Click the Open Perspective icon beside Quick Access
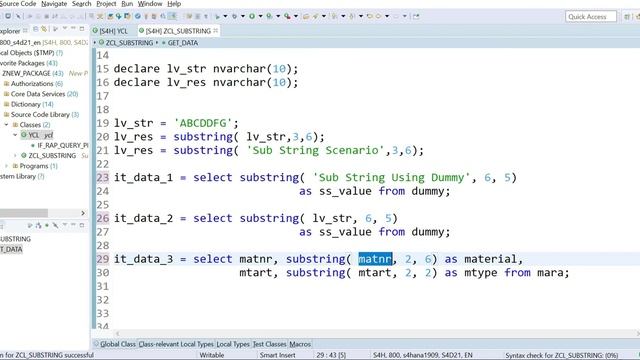Screen dimensions: 640x360 click(x=627, y=16)
